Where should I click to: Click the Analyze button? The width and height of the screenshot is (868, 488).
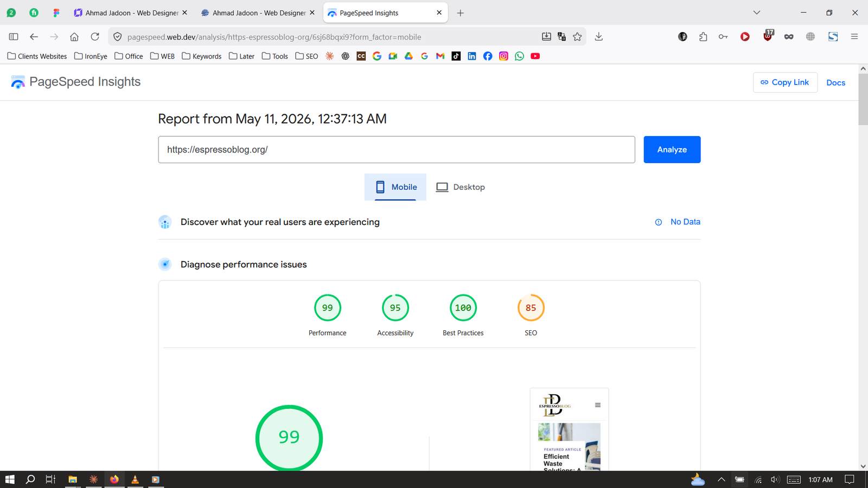click(672, 150)
